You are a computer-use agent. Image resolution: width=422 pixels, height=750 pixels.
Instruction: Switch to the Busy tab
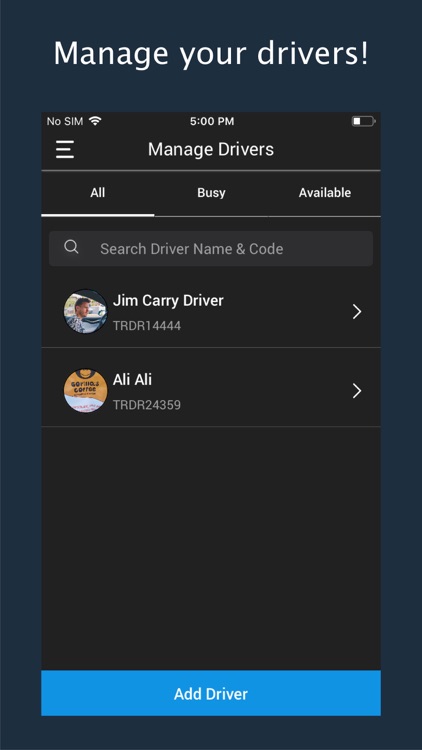pos(211,193)
